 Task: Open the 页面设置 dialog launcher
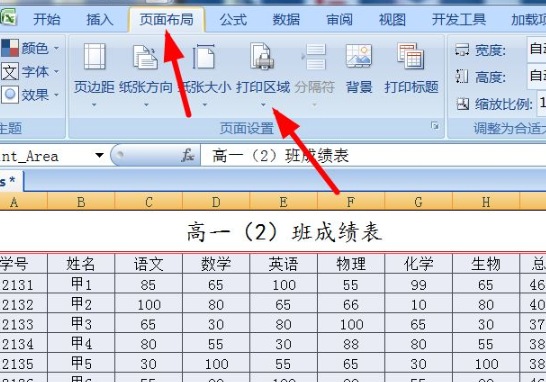tap(435, 125)
